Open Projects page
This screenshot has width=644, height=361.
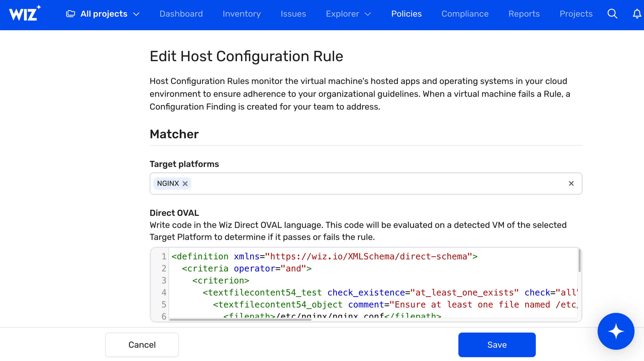(576, 14)
